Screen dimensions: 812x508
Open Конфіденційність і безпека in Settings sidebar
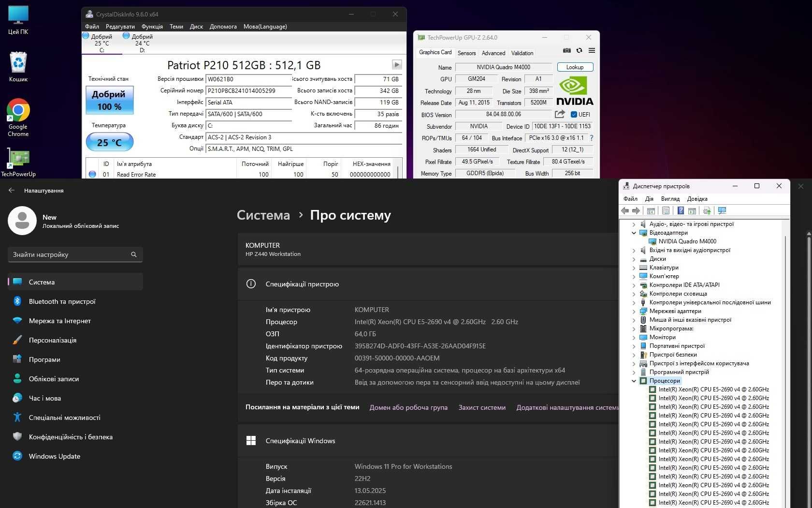tap(75, 437)
